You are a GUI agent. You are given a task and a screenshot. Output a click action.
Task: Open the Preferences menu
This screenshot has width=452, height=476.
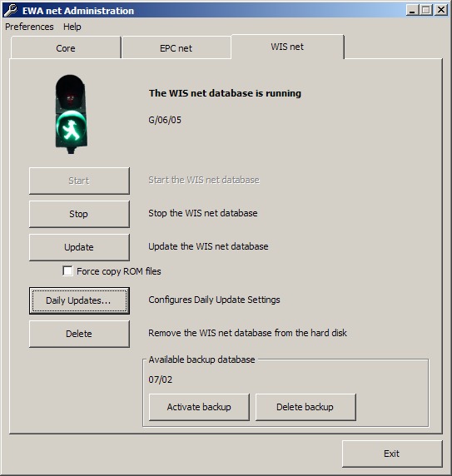(x=29, y=27)
